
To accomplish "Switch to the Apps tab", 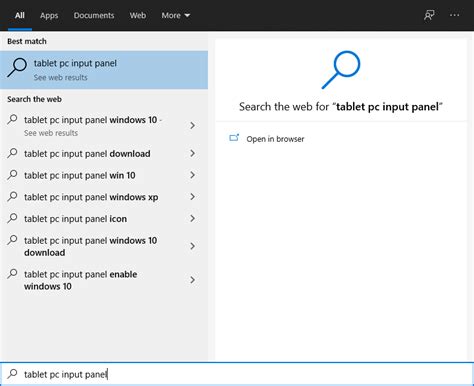I will (49, 15).
